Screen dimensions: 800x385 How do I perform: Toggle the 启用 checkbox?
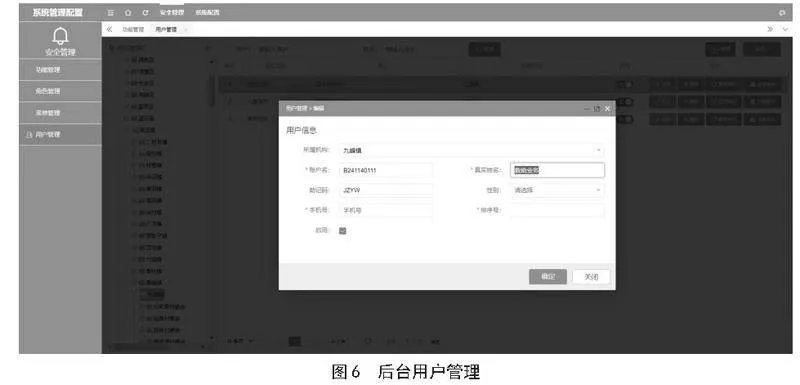pos(342,230)
